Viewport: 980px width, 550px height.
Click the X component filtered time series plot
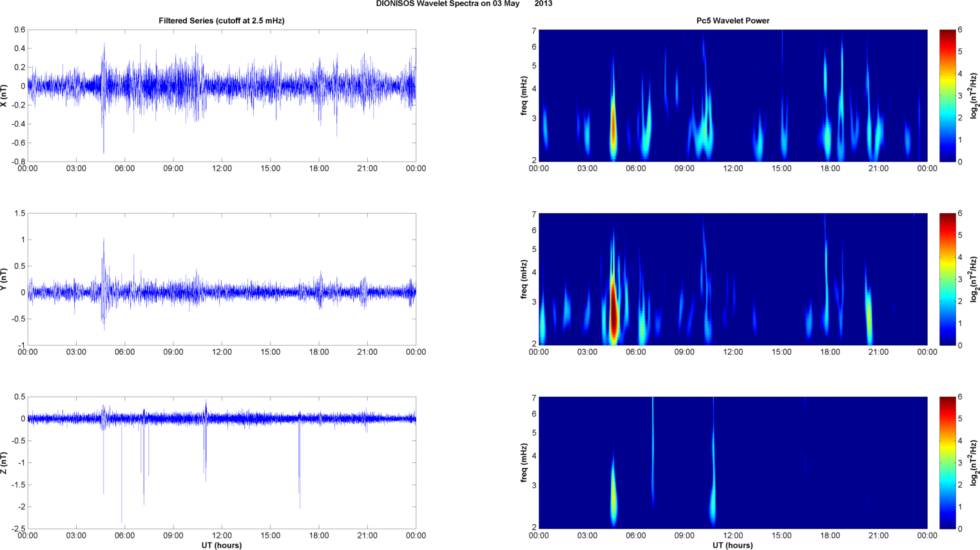[222, 95]
